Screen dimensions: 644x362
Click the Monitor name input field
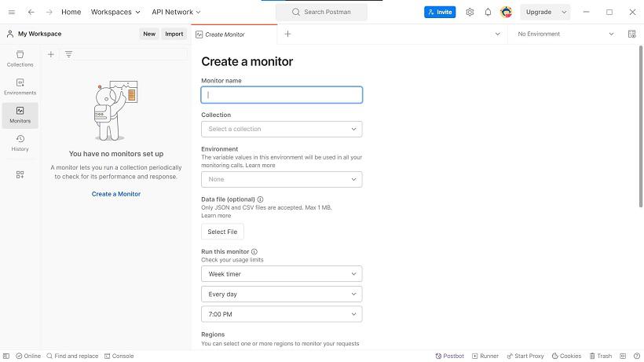click(282, 95)
